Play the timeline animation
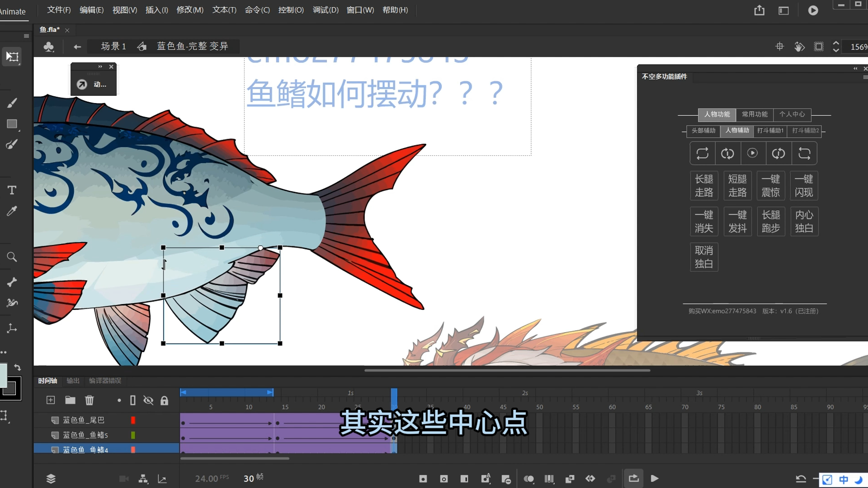Viewport: 868px width, 488px height. (x=655, y=479)
